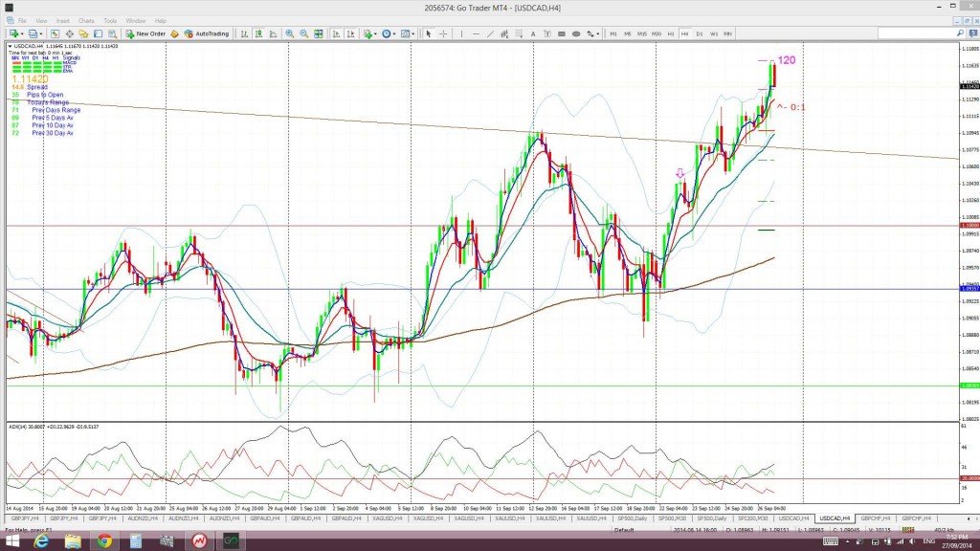Screen dimensions: 980x551
Task: Click the toolbar search input field
Action: [x=916, y=33]
